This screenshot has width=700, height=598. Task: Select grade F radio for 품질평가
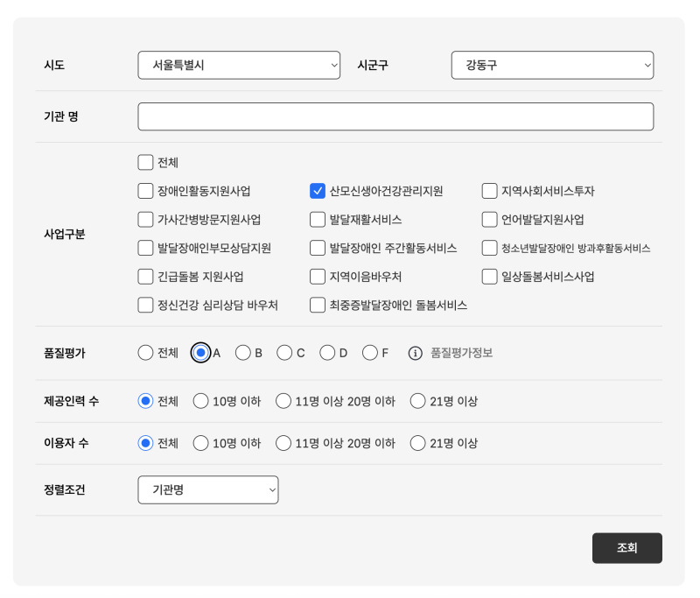[370, 353]
